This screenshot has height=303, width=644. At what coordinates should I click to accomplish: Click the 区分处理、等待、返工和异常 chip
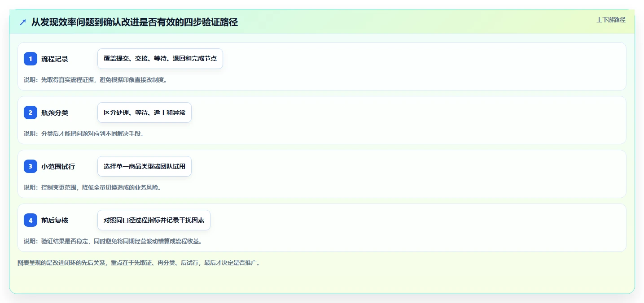point(145,113)
